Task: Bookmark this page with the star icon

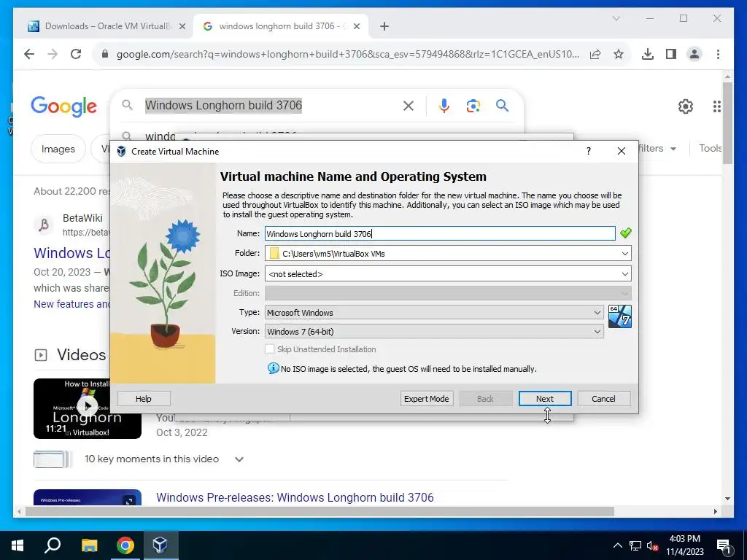Action: coord(619,54)
